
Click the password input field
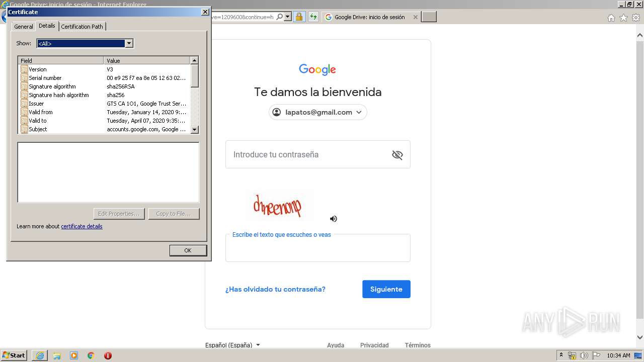[317, 154]
